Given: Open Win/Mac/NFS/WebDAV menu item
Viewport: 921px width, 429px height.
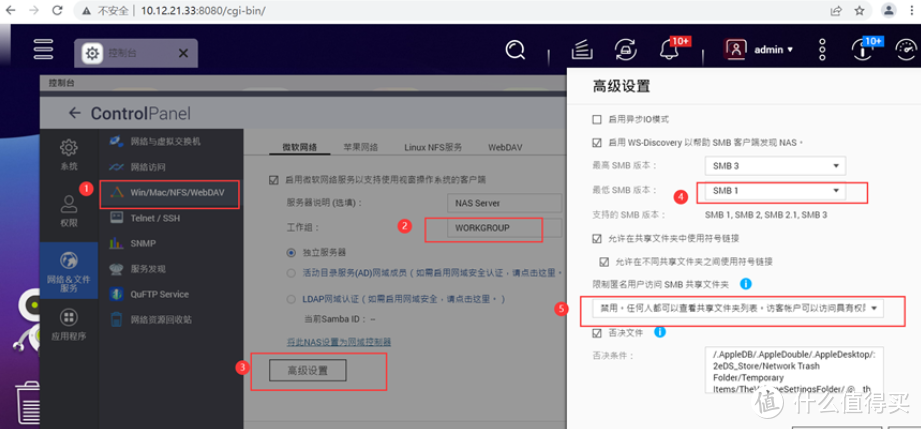Looking at the screenshot, I should [x=170, y=193].
